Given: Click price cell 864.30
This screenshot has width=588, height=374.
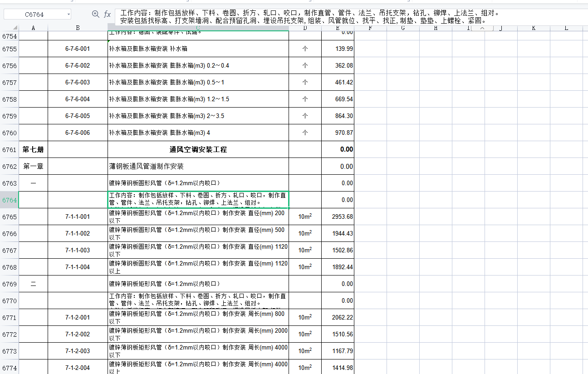Looking at the screenshot, I should point(338,116).
